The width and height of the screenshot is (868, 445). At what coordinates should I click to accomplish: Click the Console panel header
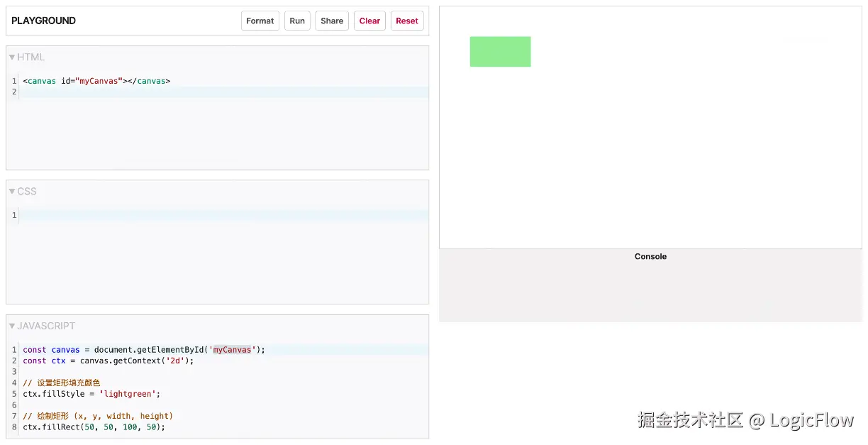click(x=650, y=257)
